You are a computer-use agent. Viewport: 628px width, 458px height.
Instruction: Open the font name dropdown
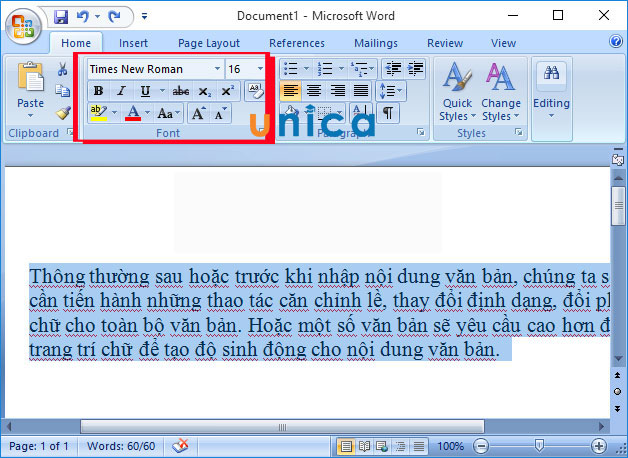[217, 68]
